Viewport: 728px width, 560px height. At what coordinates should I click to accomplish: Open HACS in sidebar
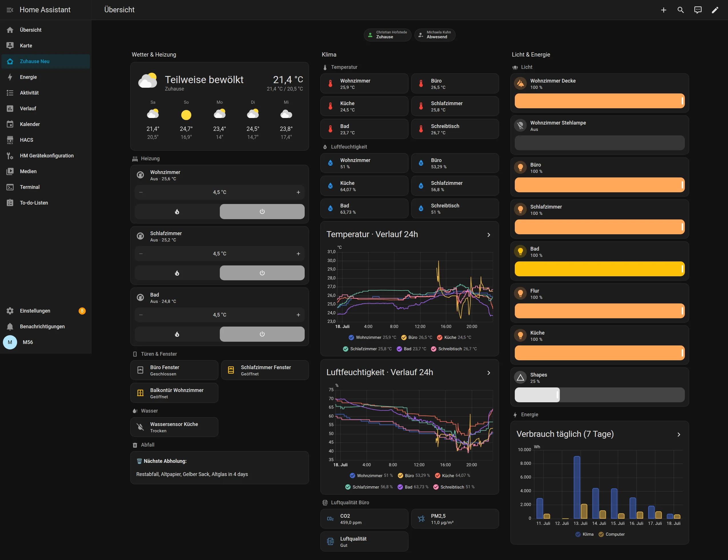(46, 140)
